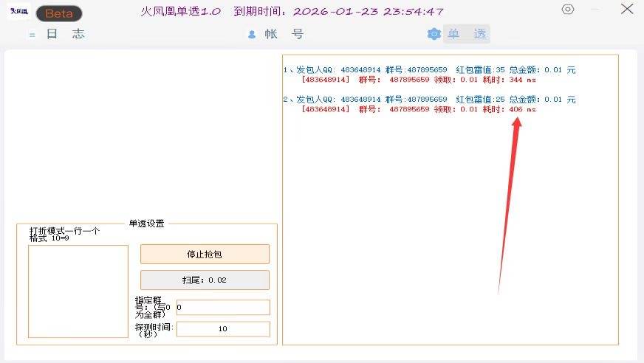Screen dimensions: 644x363
Task: Click the 火凤凰单透1.0 title text
Action: pyautogui.click(x=180, y=12)
